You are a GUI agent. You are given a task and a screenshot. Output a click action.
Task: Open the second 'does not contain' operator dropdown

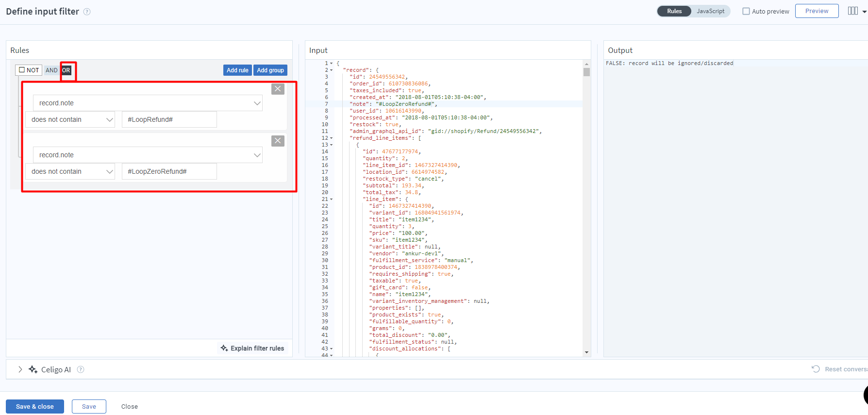[70, 171]
